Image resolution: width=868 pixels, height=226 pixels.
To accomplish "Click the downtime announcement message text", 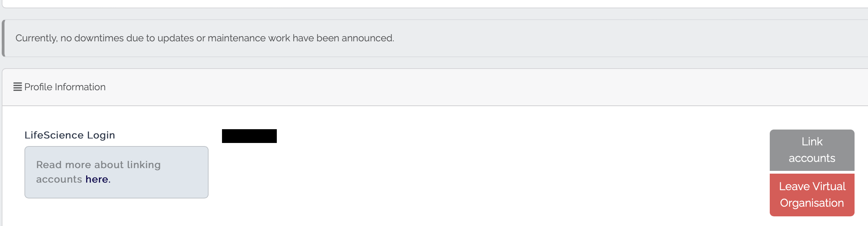I will pyautogui.click(x=204, y=38).
